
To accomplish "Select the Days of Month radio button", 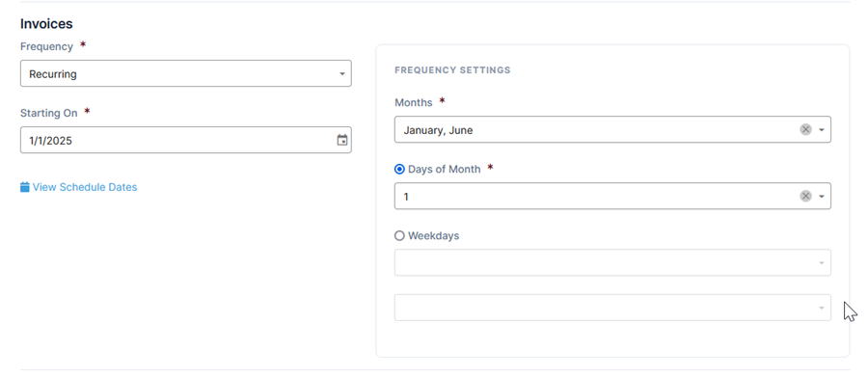I will [x=399, y=170].
